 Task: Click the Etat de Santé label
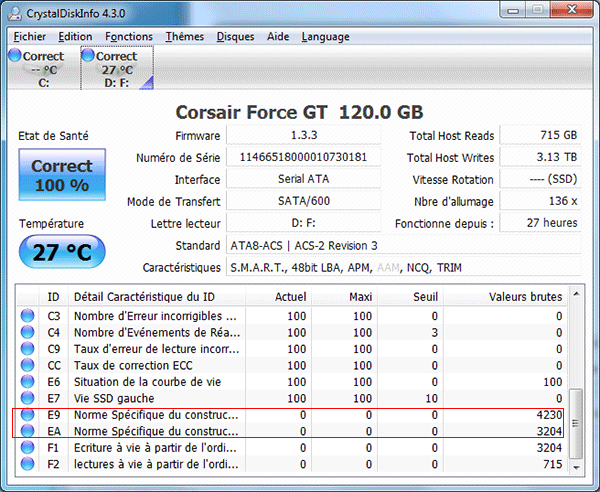click(x=53, y=136)
